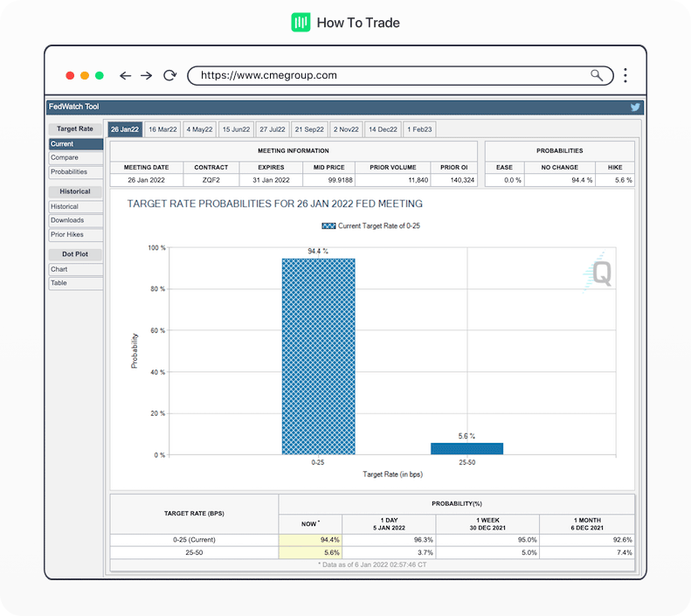Click the 94.4% NOW table cell
This screenshot has height=616, width=691.
coord(310,540)
